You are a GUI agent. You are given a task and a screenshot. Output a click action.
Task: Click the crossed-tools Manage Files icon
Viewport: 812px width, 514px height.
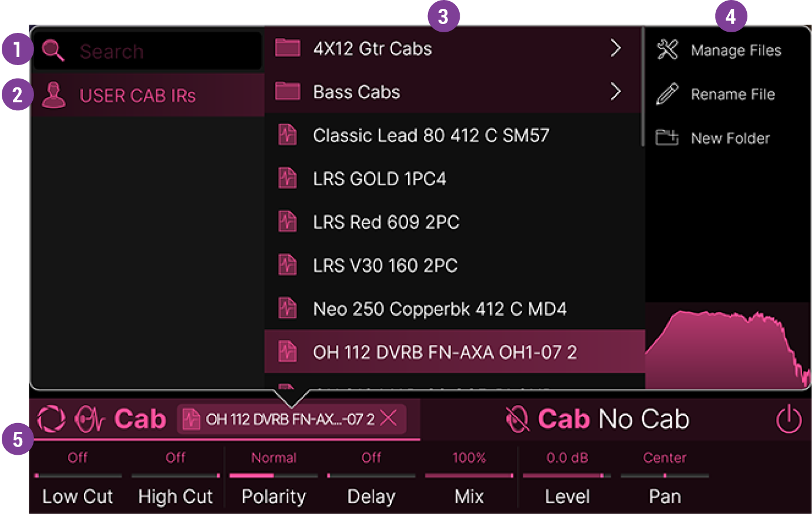[x=668, y=50]
